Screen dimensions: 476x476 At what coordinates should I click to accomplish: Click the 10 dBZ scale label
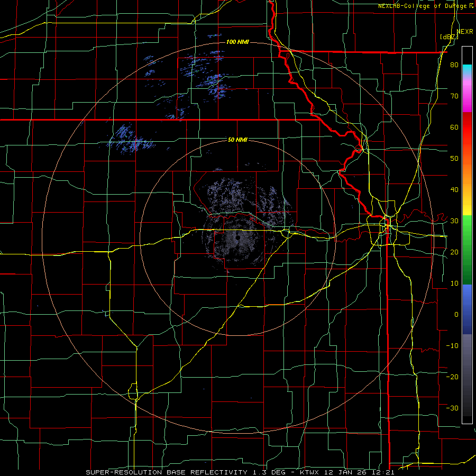(454, 283)
